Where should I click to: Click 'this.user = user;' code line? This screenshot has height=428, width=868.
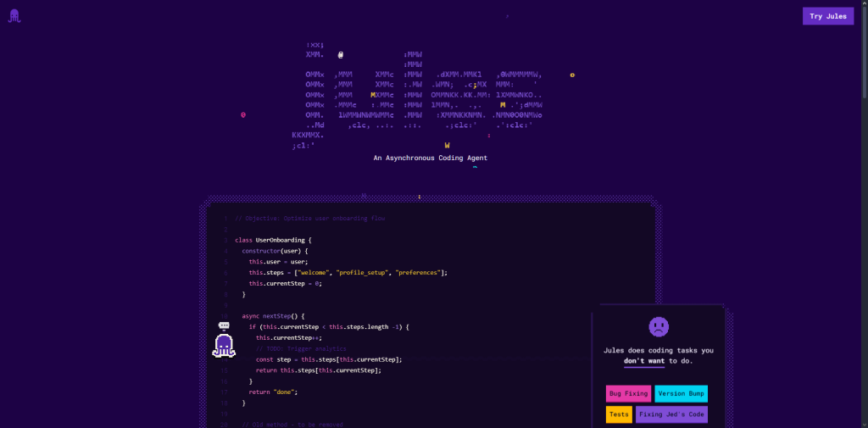tap(278, 261)
